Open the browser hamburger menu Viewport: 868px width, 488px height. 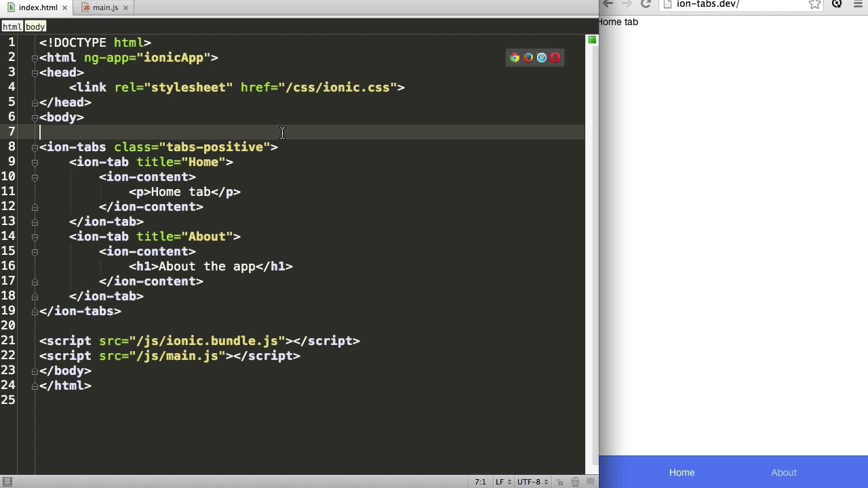tap(857, 4)
